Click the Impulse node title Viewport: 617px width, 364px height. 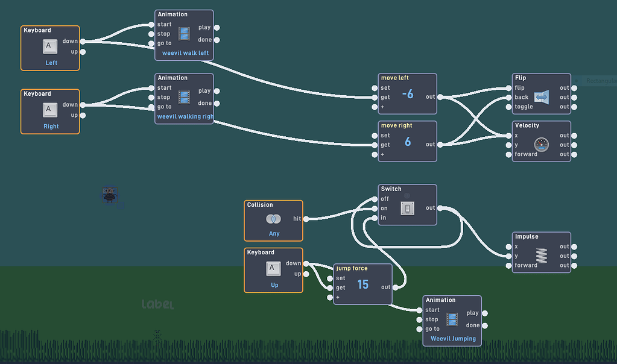527,237
